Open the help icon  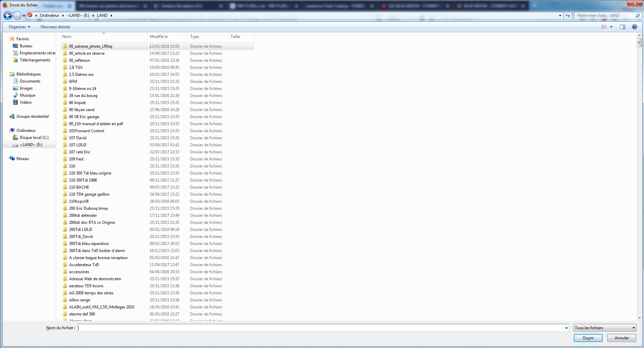(634, 27)
